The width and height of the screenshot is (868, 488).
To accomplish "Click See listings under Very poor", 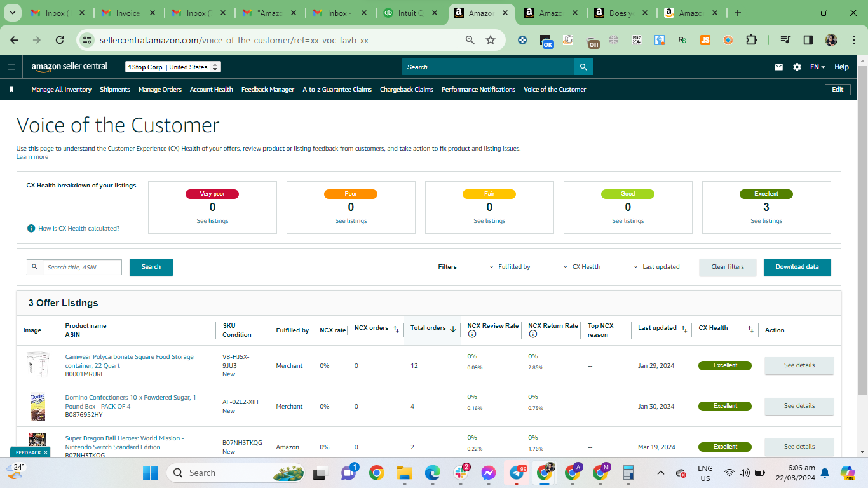I will (x=212, y=221).
